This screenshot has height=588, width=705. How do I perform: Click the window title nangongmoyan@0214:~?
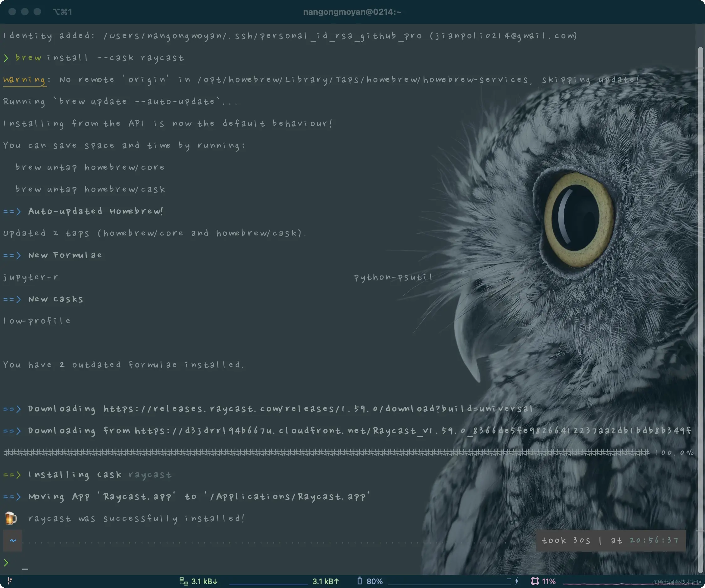[x=352, y=12]
